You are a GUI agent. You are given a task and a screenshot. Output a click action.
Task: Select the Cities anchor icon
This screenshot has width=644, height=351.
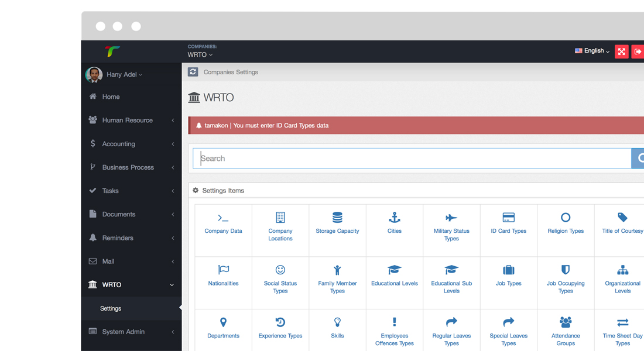coord(395,218)
